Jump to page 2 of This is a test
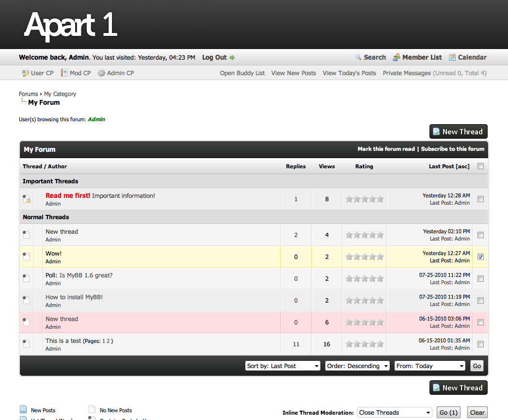Screen dimensions: 508x420 [x=109, y=341]
